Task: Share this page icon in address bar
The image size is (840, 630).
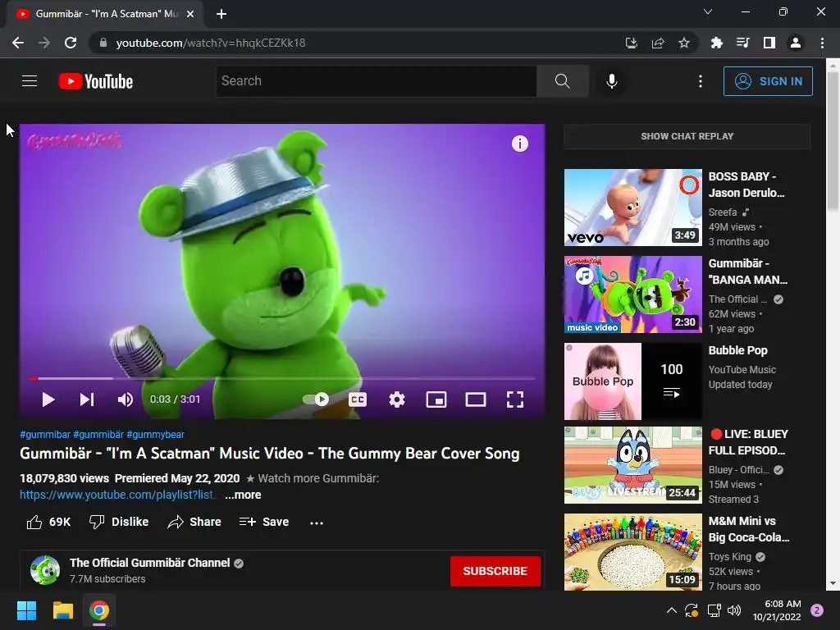Action: tap(658, 43)
